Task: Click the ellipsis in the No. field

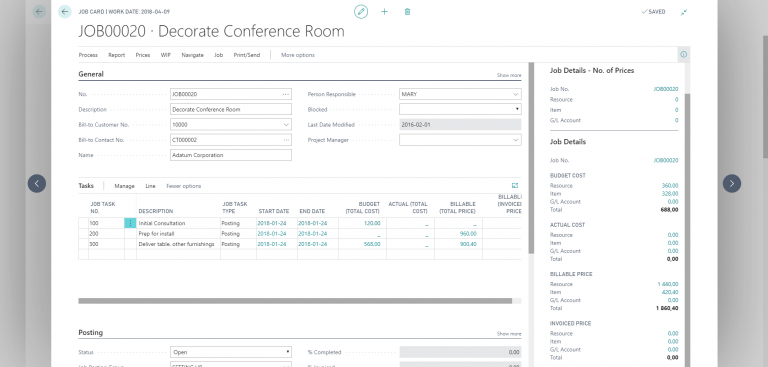Action: coord(286,94)
